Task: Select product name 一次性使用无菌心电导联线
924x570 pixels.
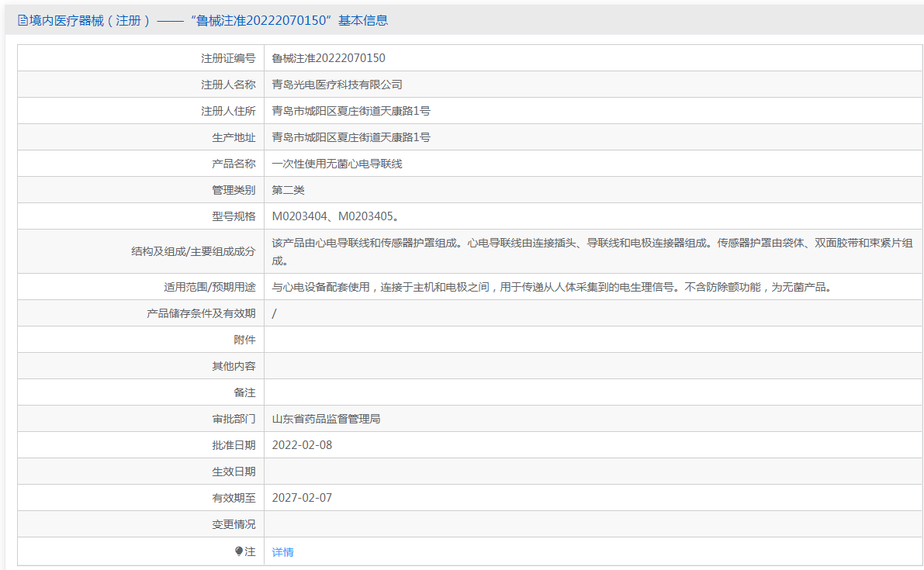Action: coord(337,164)
